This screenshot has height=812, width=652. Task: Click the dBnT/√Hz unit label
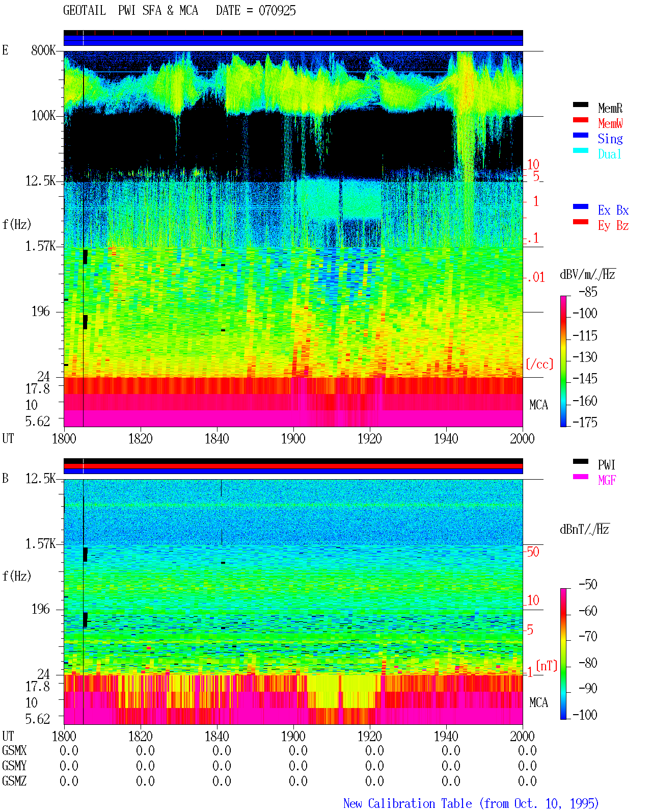pyautogui.click(x=585, y=529)
